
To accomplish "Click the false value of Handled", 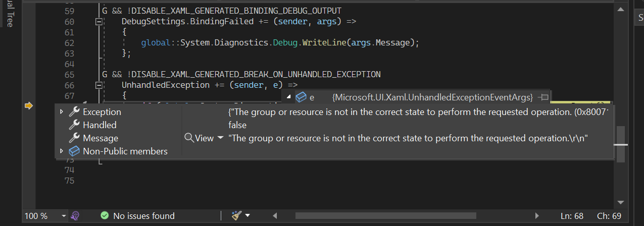I will click(x=237, y=125).
